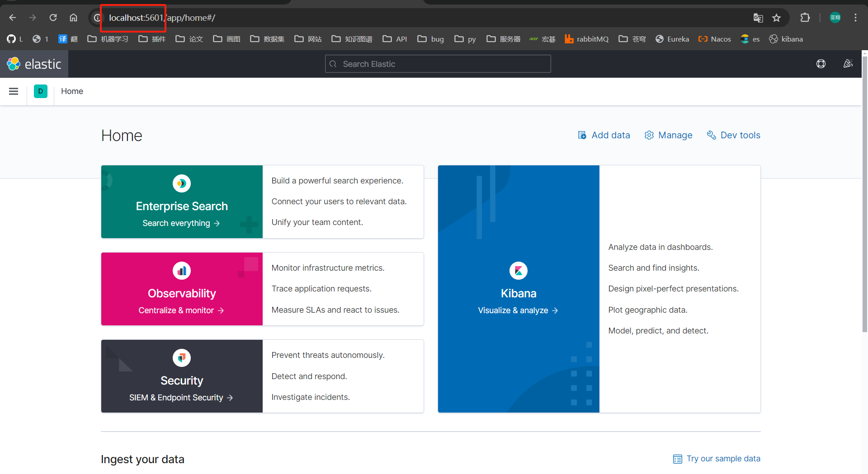
Task: Open the 网站 bookmark folder
Action: click(x=308, y=39)
